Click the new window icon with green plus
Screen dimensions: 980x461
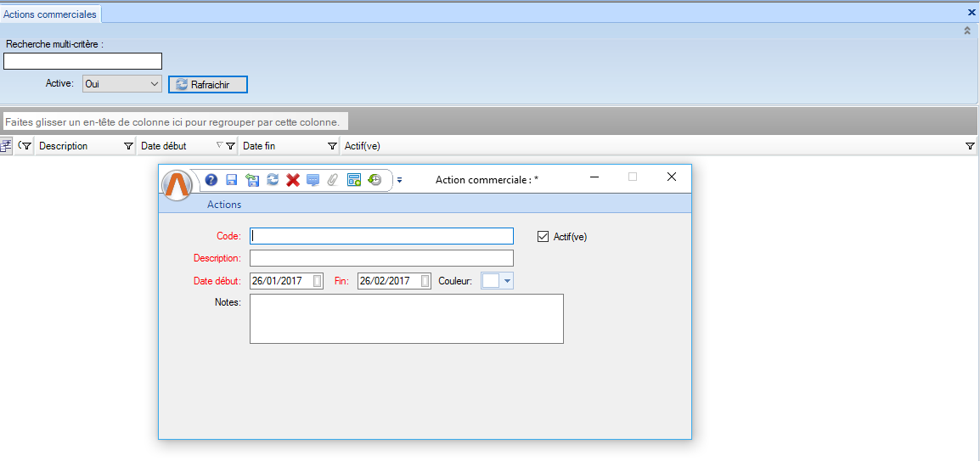point(354,180)
